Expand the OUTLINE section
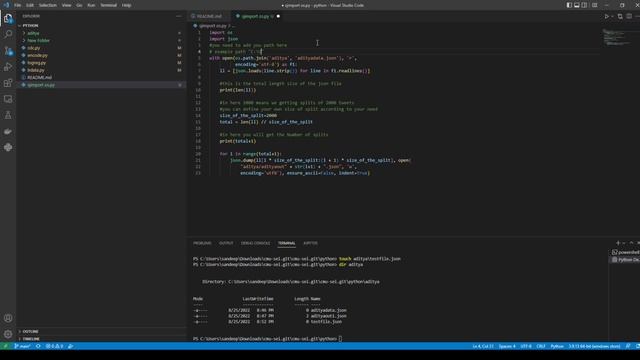 tap(101, 331)
